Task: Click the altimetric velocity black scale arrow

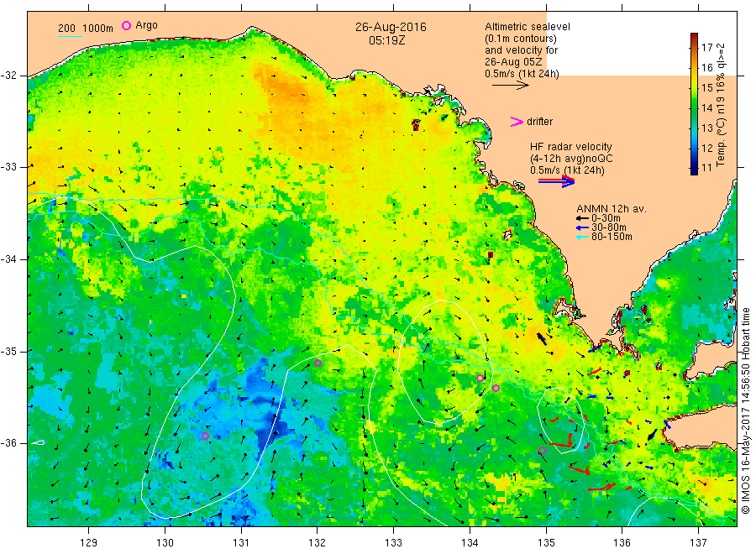Action: coord(510,86)
